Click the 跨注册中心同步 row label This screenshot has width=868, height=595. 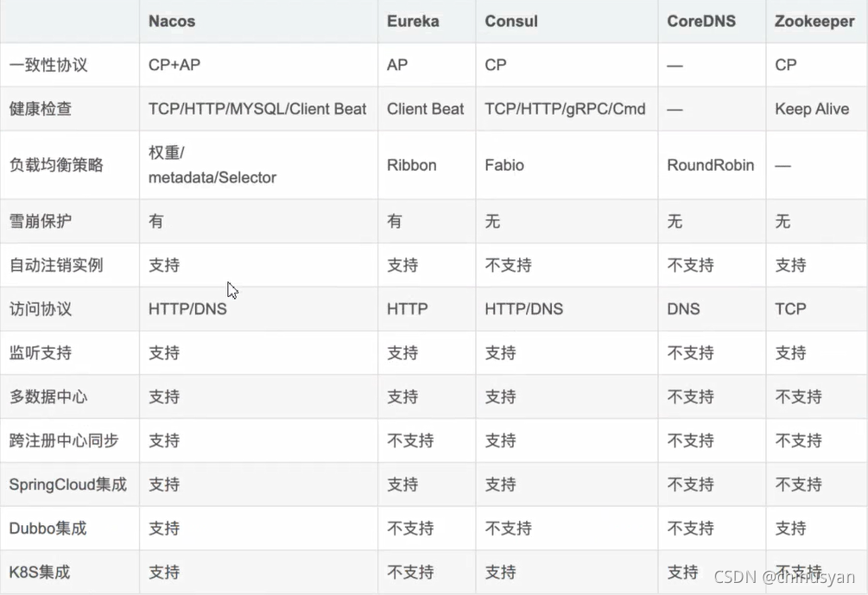click(x=64, y=440)
